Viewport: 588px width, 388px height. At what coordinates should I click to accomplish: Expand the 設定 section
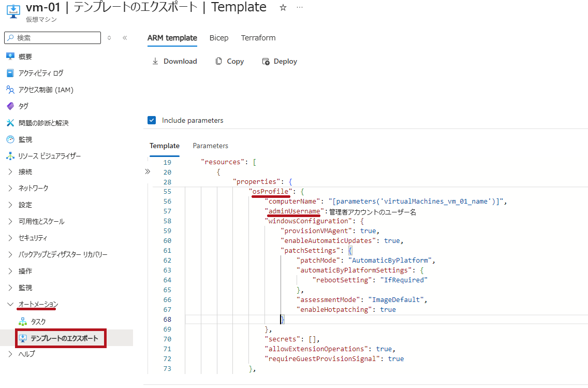(x=10, y=205)
